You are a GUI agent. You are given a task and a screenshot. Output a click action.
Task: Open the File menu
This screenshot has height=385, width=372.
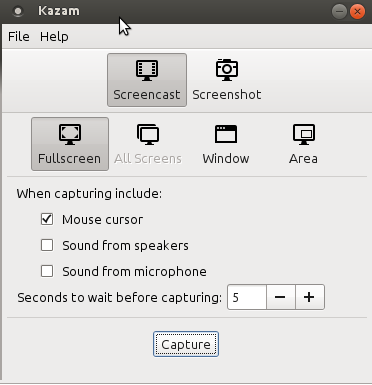[19, 36]
